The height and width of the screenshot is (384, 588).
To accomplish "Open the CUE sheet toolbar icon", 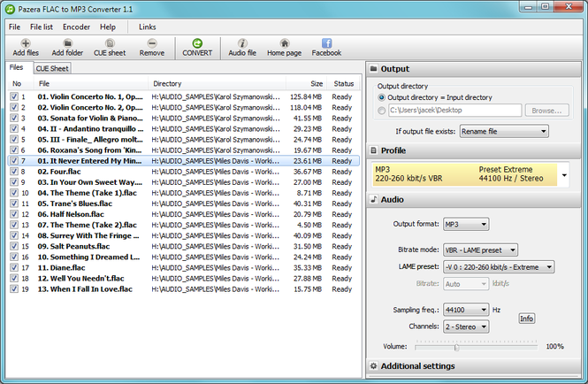I will point(110,43).
